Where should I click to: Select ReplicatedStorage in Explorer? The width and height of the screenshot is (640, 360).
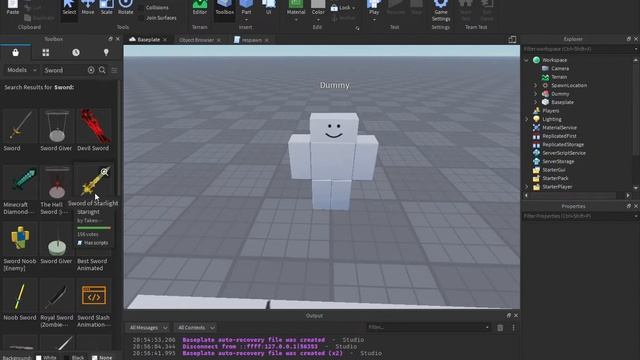563,144
